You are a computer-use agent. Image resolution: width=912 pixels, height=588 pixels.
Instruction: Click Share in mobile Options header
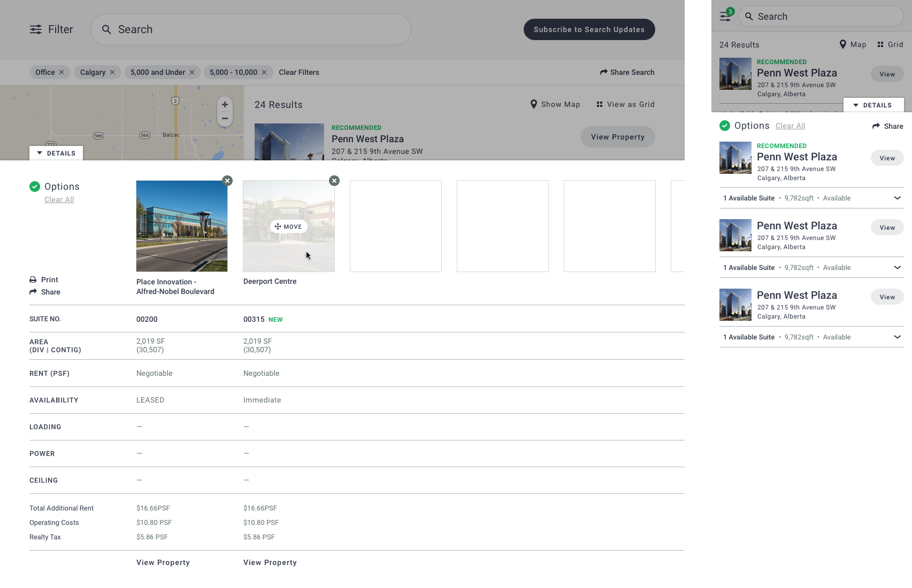888,126
